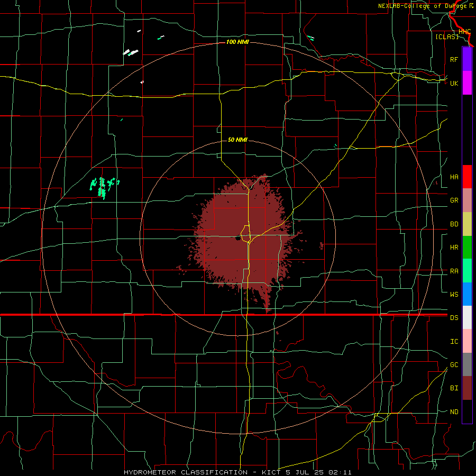476x476 pixels.
Task: Click the [CLAS] units label
Action: [x=447, y=36]
